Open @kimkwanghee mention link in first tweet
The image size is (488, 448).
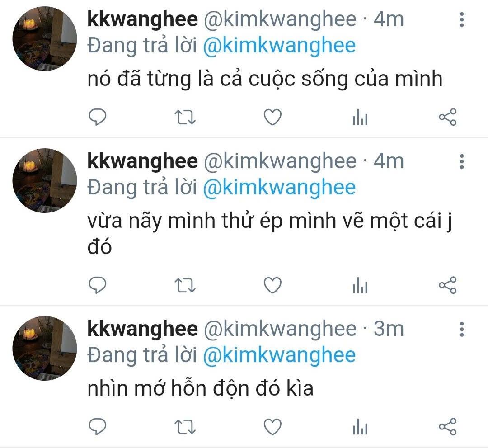coord(279,46)
